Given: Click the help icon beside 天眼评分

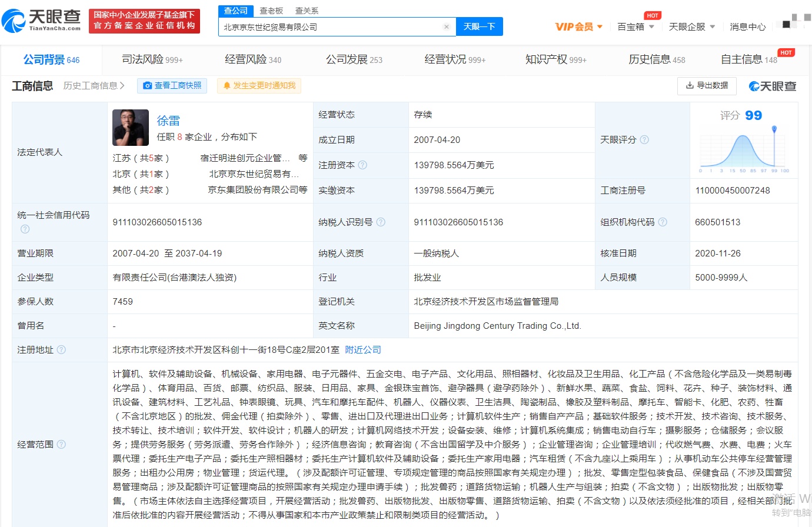Looking at the screenshot, I should click(x=644, y=140).
